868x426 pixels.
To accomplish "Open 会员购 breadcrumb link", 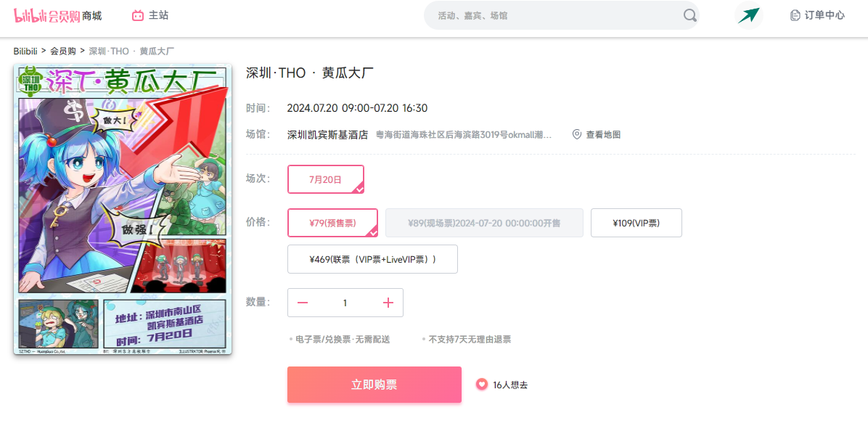I will click(63, 52).
